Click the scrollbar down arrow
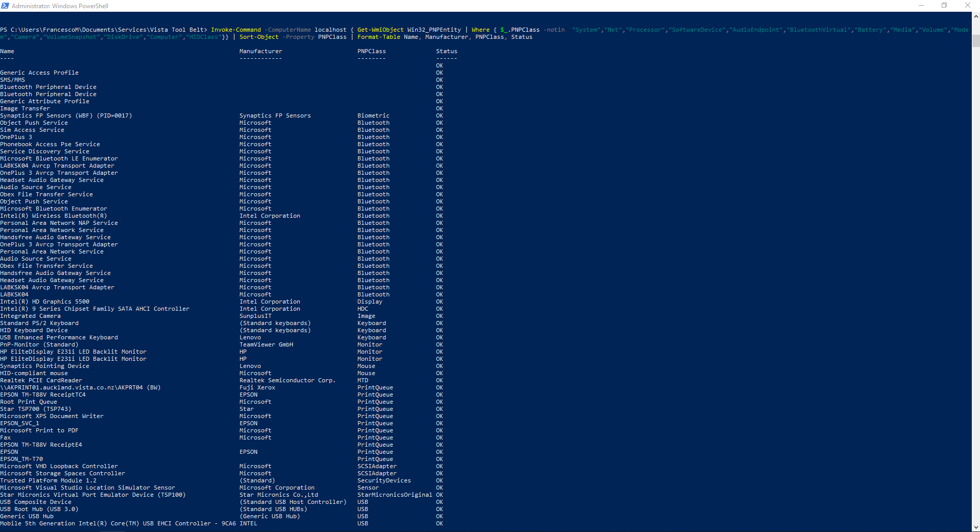980x532 pixels. 976,527
